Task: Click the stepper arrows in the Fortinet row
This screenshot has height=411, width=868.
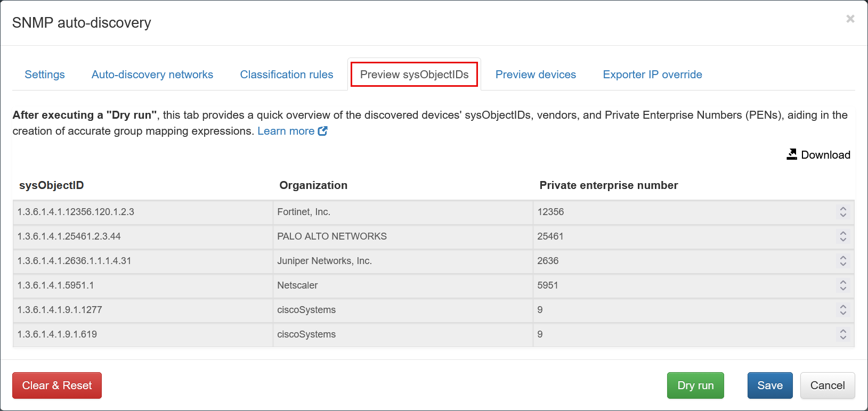Action: tap(843, 212)
